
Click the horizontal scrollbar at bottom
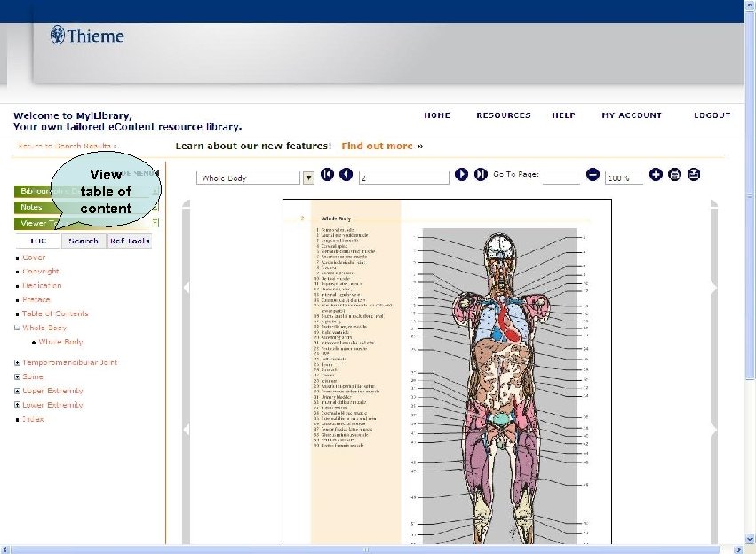365,550
